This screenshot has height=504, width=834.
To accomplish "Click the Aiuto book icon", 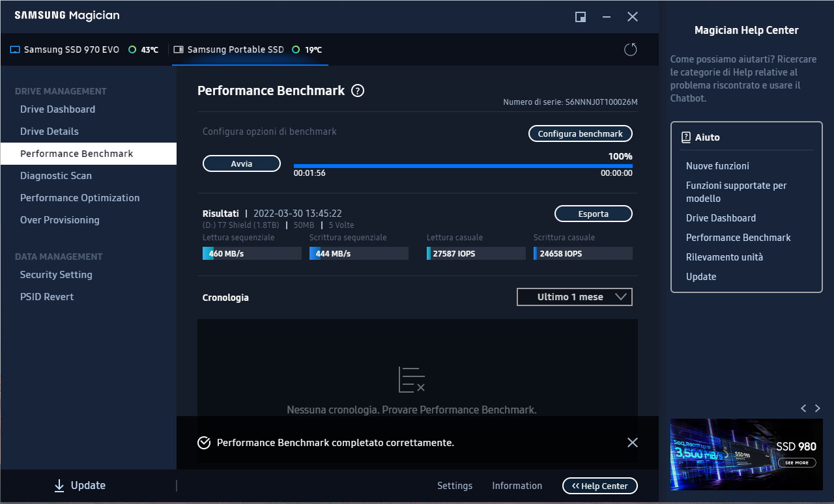I will [x=686, y=137].
